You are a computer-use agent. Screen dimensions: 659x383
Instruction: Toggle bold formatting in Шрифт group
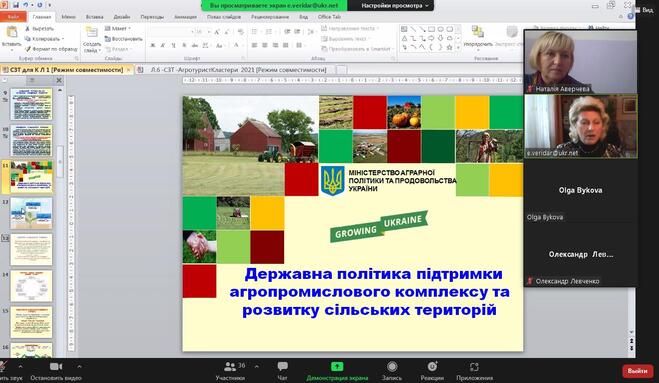coord(153,45)
